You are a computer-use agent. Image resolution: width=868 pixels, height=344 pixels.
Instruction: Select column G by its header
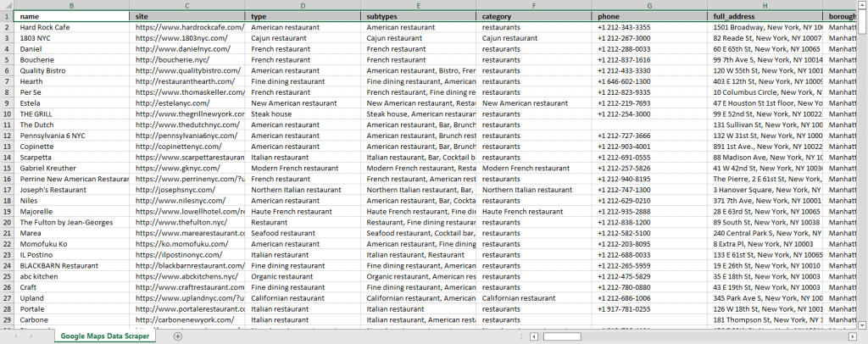[x=649, y=6]
